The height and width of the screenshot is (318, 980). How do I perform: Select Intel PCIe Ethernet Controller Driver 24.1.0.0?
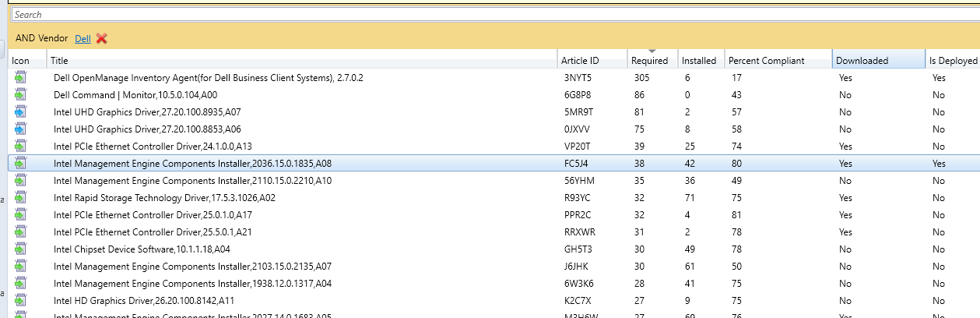(153, 147)
